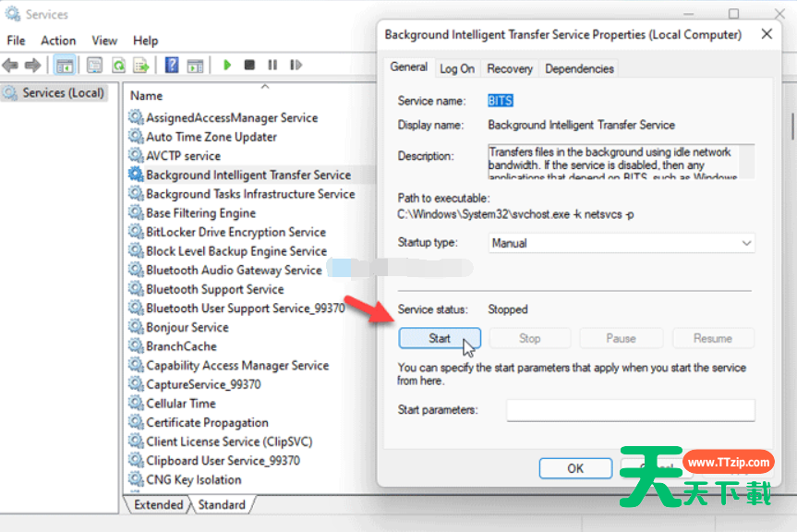Open the View menu
Image resolution: width=797 pixels, height=532 pixels.
(x=104, y=41)
